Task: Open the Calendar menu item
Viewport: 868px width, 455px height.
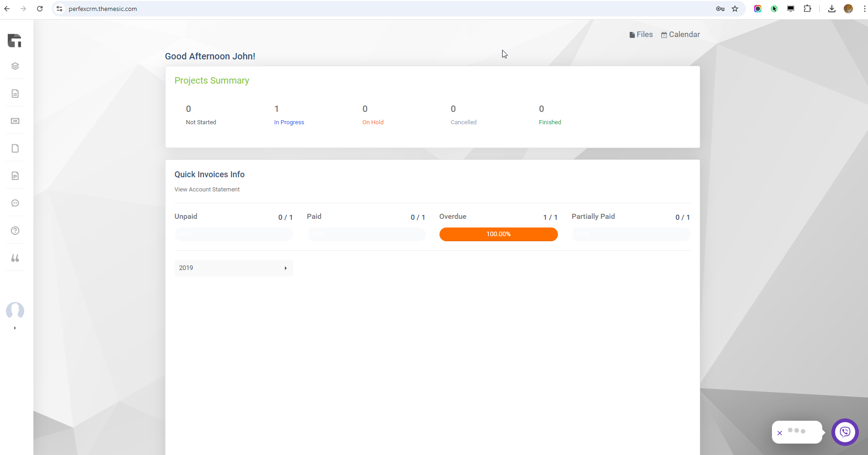Action: (x=680, y=35)
